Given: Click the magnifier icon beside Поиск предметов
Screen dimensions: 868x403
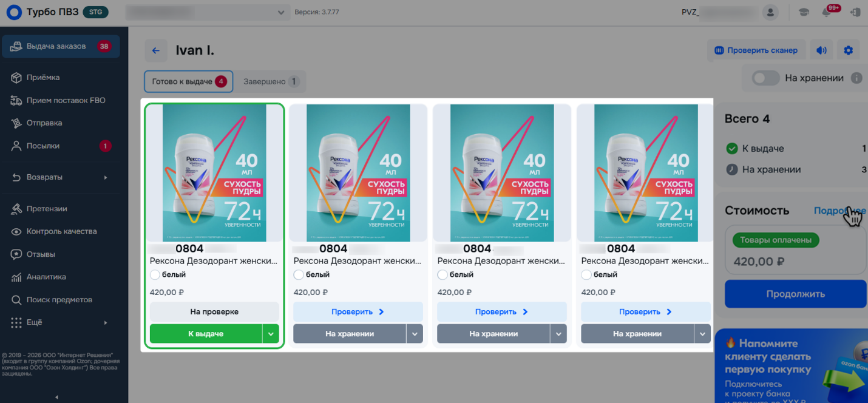Looking at the screenshot, I should pos(16,300).
